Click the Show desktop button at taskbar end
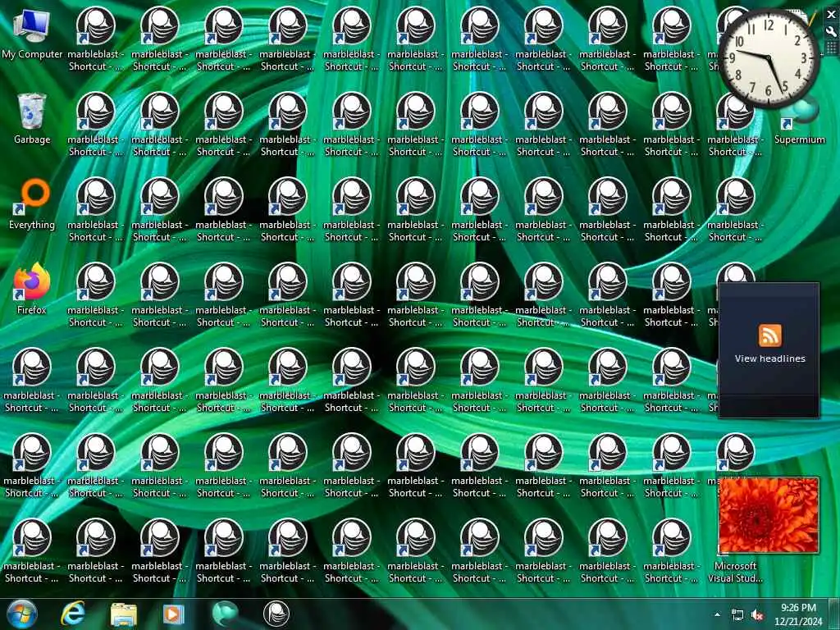 (x=835, y=614)
